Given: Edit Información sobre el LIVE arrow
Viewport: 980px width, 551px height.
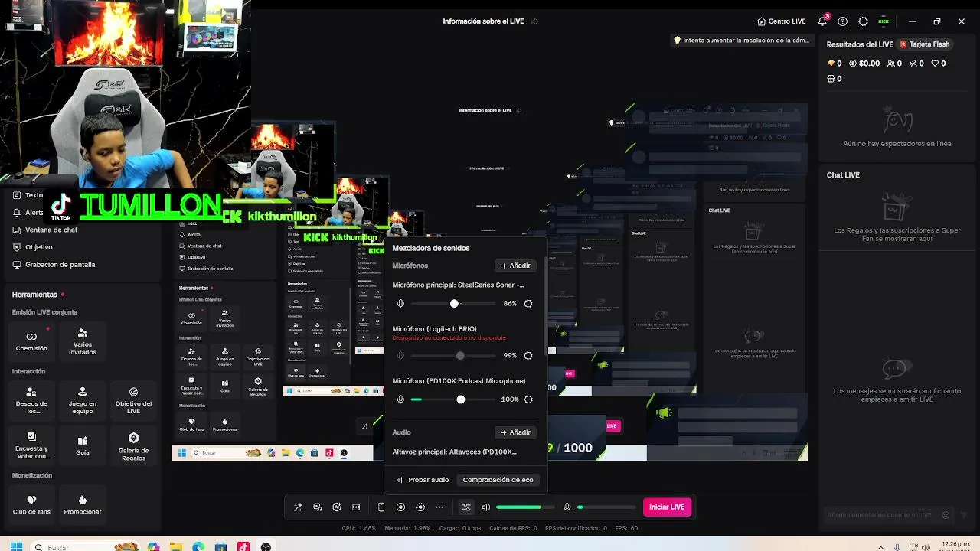Looking at the screenshot, I should click(x=534, y=21).
